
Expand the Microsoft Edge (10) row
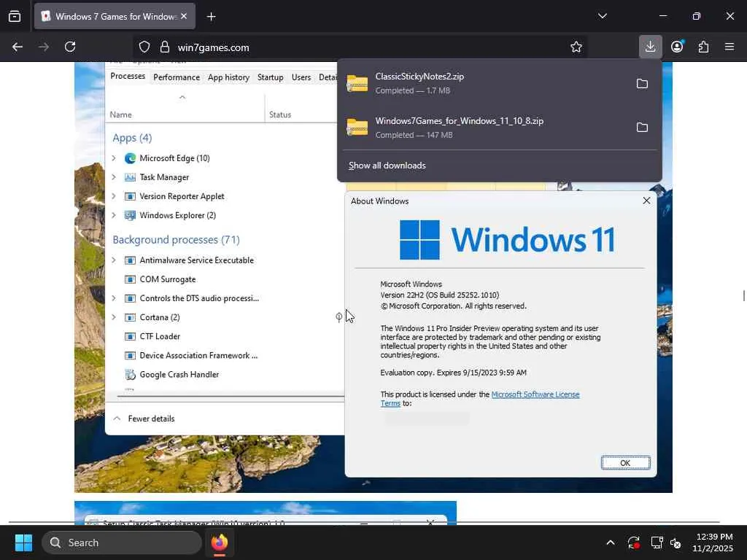point(114,158)
